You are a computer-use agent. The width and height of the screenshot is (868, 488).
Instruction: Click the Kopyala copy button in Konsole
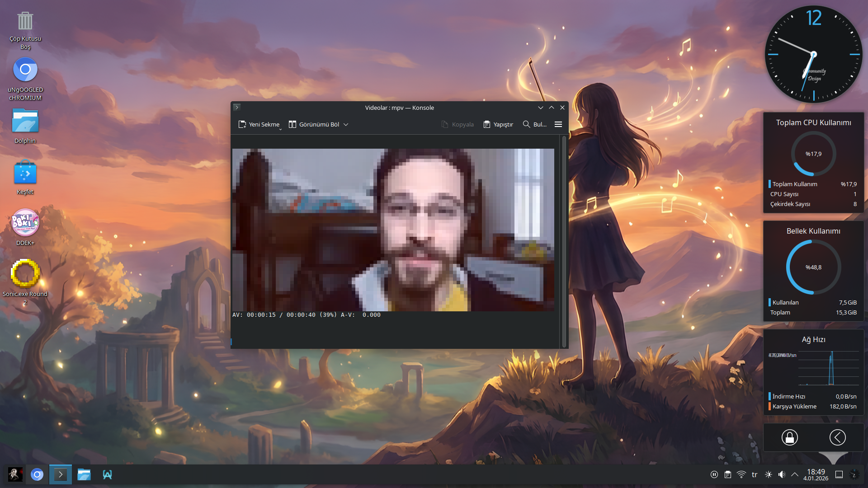(x=458, y=124)
